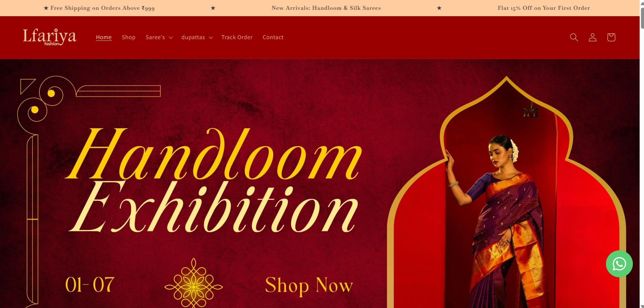Expand the Saree's dropdown chevron

(171, 37)
